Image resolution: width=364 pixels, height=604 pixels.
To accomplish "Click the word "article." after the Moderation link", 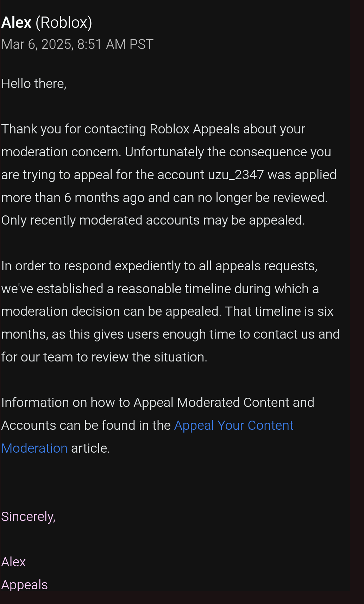I will point(90,448).
